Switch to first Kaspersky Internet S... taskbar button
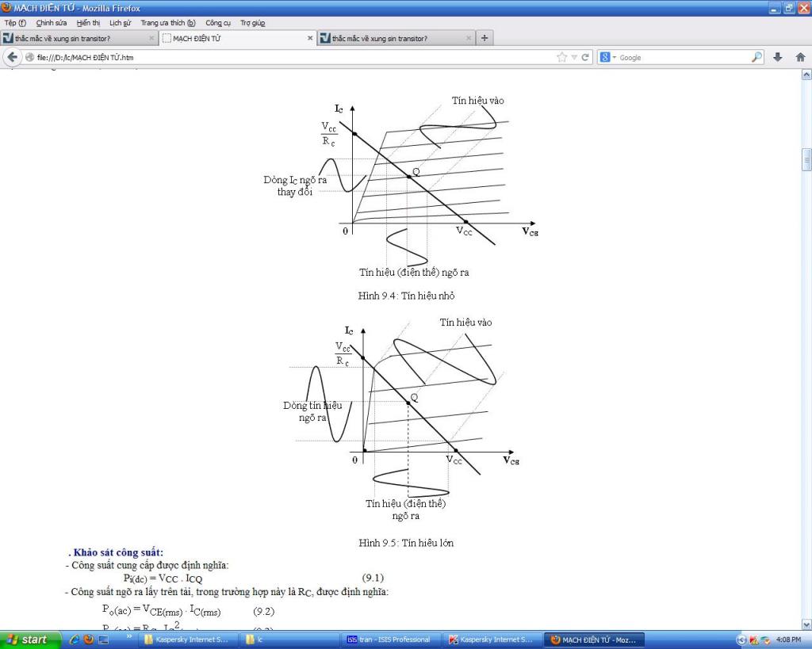This screenshot has width=812, height=649. [x=190, y=639]
